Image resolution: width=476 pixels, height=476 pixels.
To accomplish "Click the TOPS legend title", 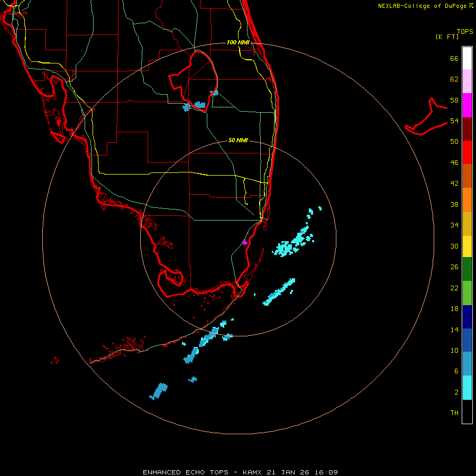I will (x=465, y=32).
